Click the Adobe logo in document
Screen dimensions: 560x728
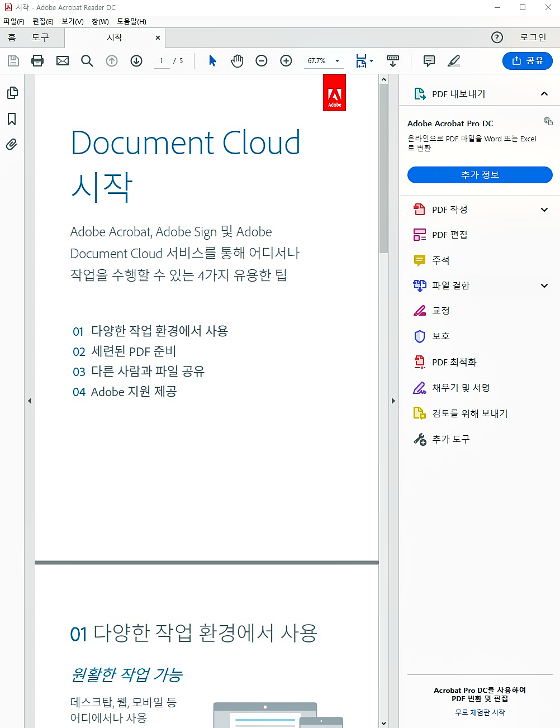pyautogui.click(x=334, y=93)
